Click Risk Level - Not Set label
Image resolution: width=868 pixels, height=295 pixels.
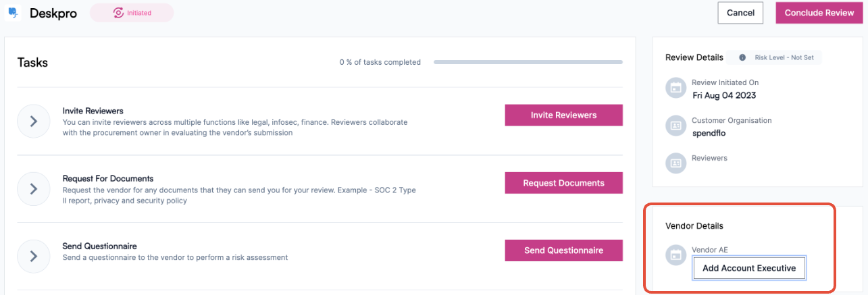pyautogui.click(x=784, y=57)
